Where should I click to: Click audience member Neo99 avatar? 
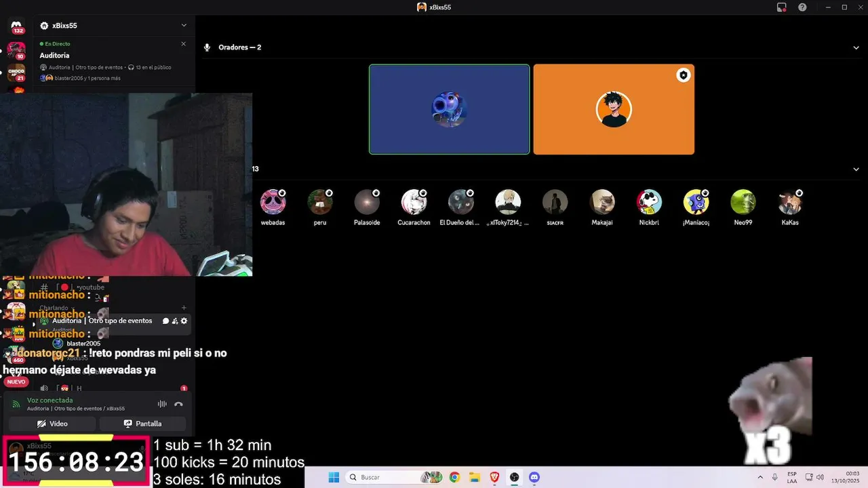[743, 202]
